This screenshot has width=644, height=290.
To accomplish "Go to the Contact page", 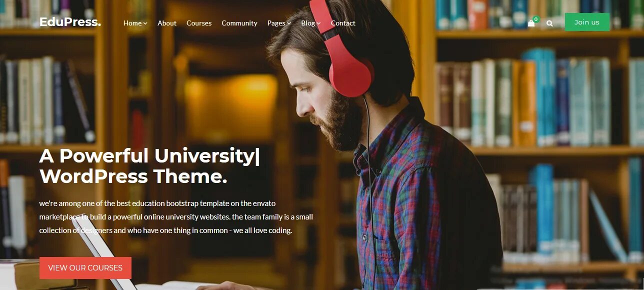I will [343, 23].
